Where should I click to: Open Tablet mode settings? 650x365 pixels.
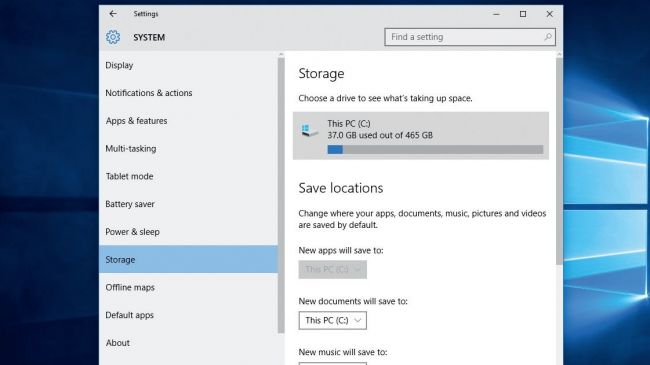[x=188, y=176]
